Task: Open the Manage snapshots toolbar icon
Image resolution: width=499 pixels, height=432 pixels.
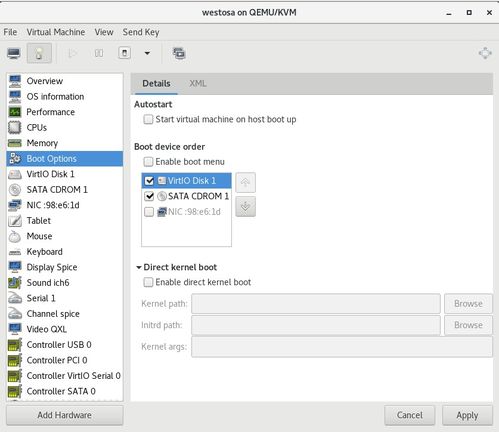Action: click(179, 53)
